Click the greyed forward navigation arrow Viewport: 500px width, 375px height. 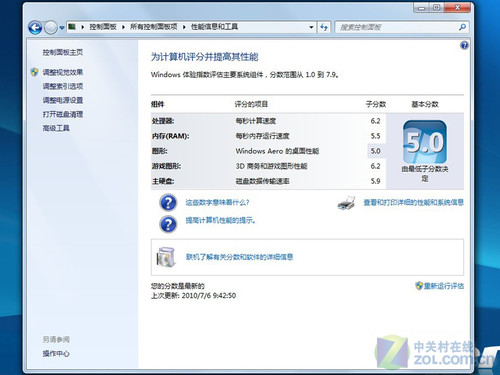[x=51, y=28]
